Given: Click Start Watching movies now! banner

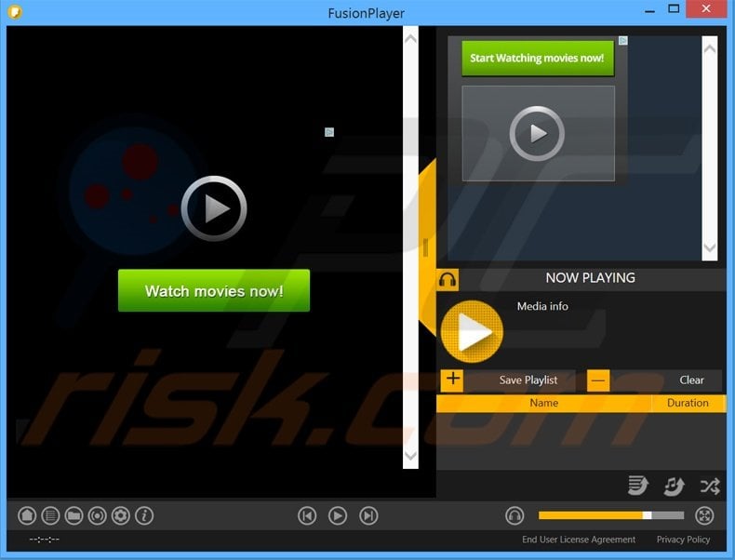Looking at the screenshot, I should click(538, 58).
